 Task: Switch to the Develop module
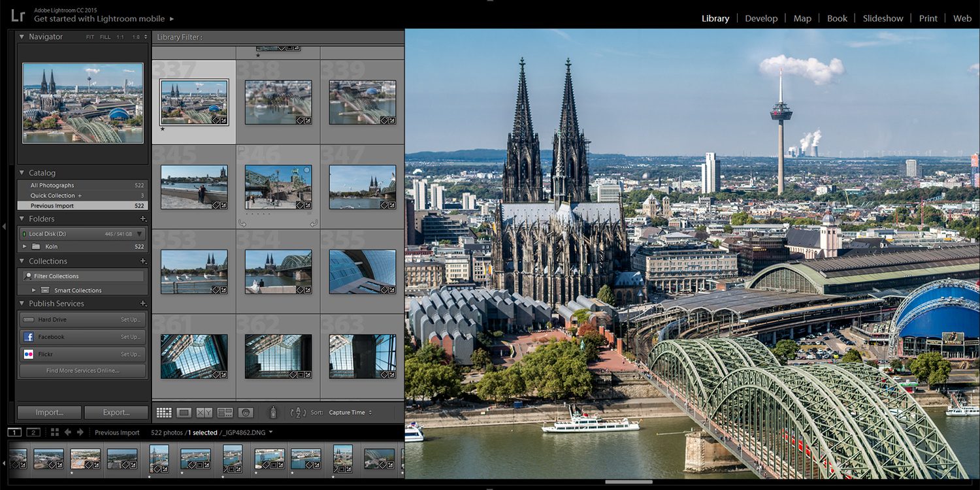(x=761, y=18)
